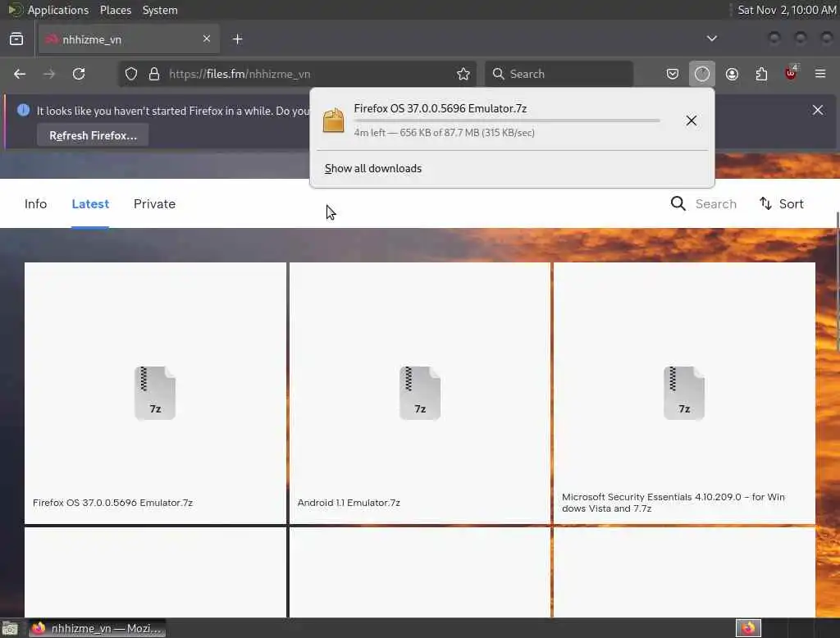Viewport: 840px width, 638px height.
Task: Toggle the downloads toolbar button
Action: [x=702, y=74]
